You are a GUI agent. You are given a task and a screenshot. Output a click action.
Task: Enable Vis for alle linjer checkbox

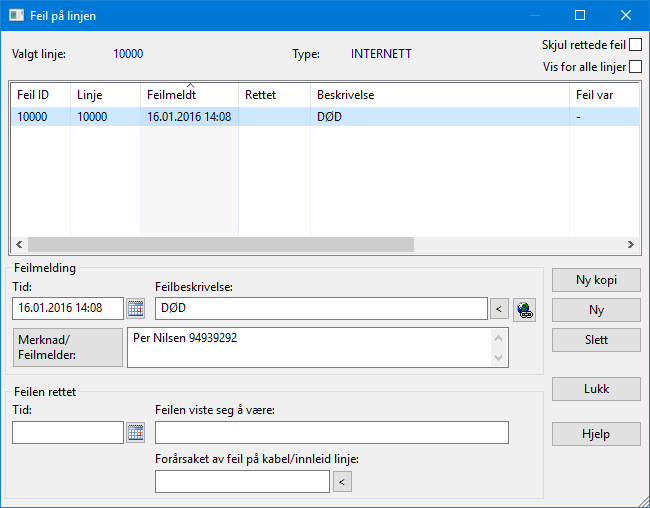click(635, 66)
